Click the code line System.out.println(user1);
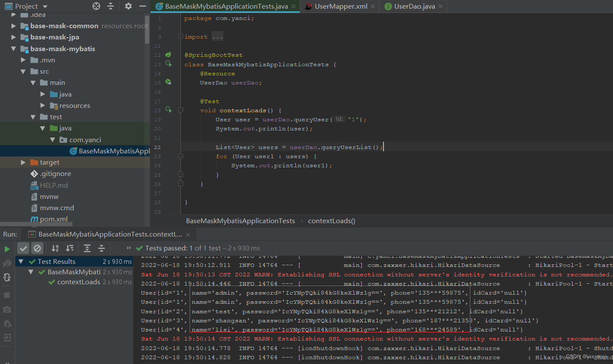 click(282, 166)
